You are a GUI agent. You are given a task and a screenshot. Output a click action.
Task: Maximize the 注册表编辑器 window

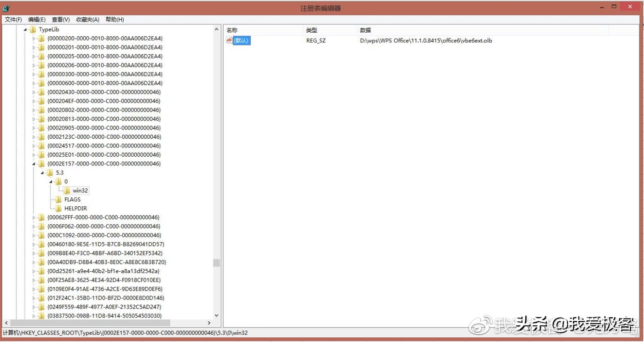[x=614, y=7]
